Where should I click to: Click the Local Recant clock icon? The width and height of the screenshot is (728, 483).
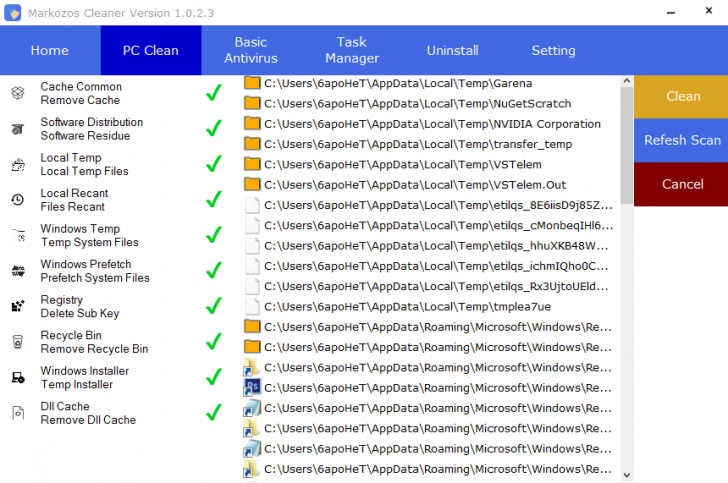(x=17, y=200)
